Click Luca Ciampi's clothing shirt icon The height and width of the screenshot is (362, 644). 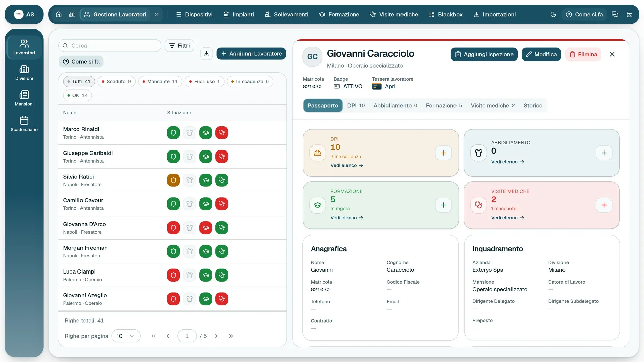coord(190,275)
